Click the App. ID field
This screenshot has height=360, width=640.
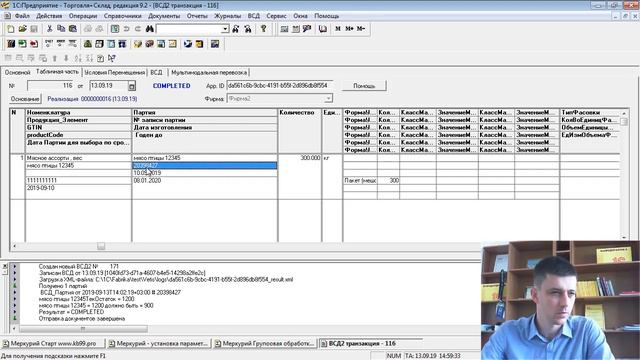point(280,86)
